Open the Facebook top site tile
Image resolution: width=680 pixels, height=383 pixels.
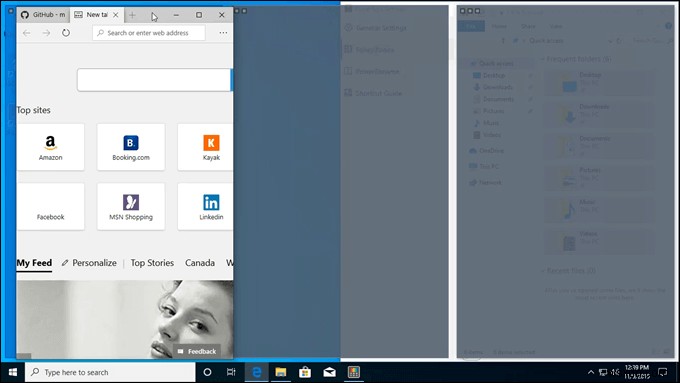pyautogui.click(x=51, y=206)
